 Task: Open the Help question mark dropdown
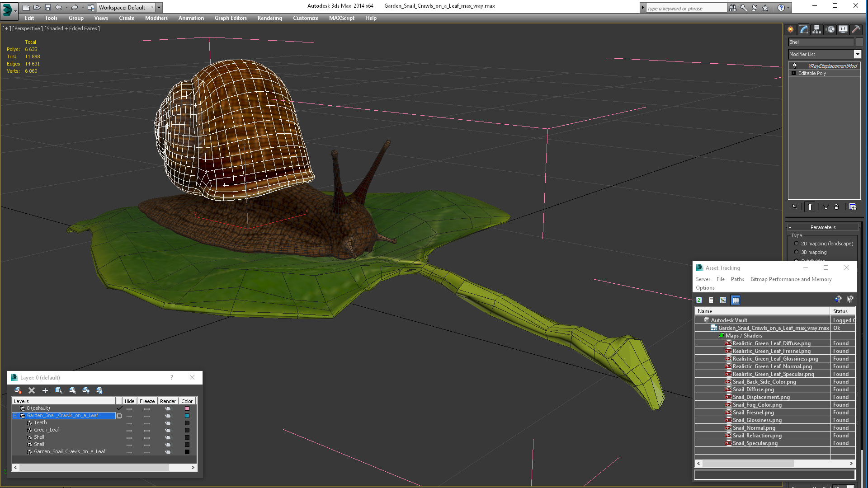(x=788, y=8)
